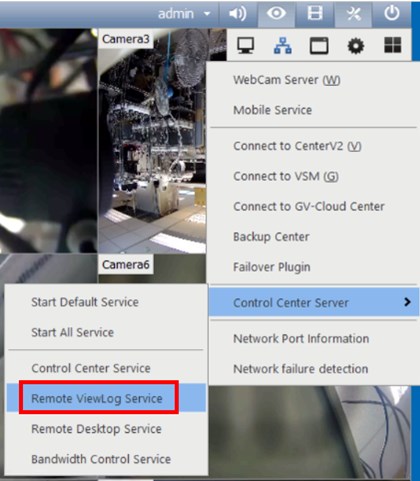The height and width of the screenshot is (481, 420).
Task: Select WebCam Server menu entry
Action: coord(313,80)
